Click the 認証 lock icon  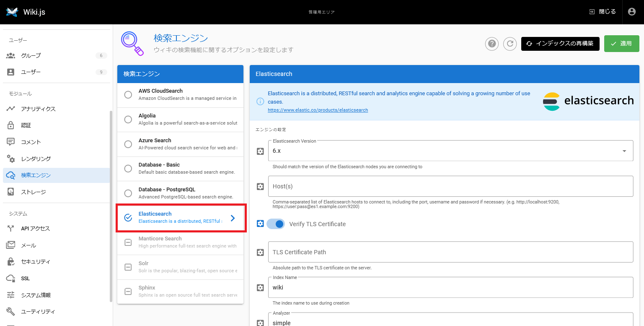(11, 125)
